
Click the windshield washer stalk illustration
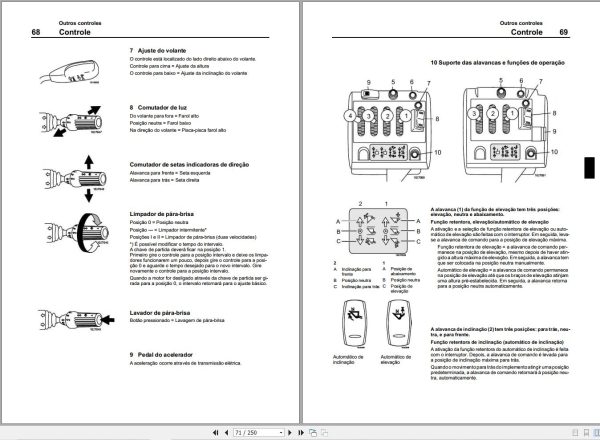click(76, 319)
